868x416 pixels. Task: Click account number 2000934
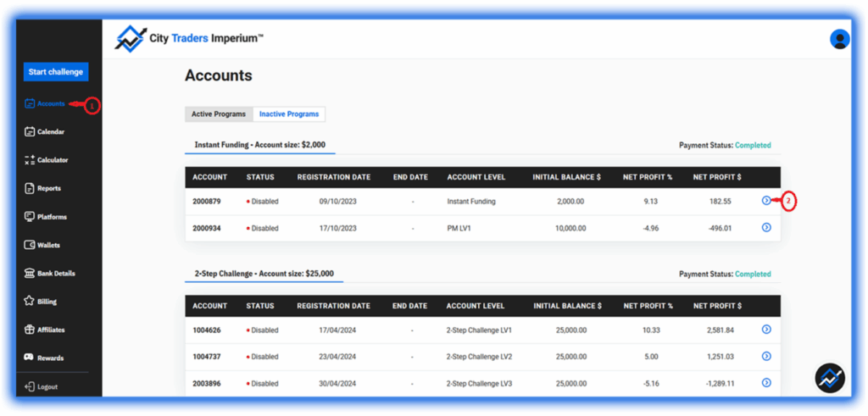207,228
